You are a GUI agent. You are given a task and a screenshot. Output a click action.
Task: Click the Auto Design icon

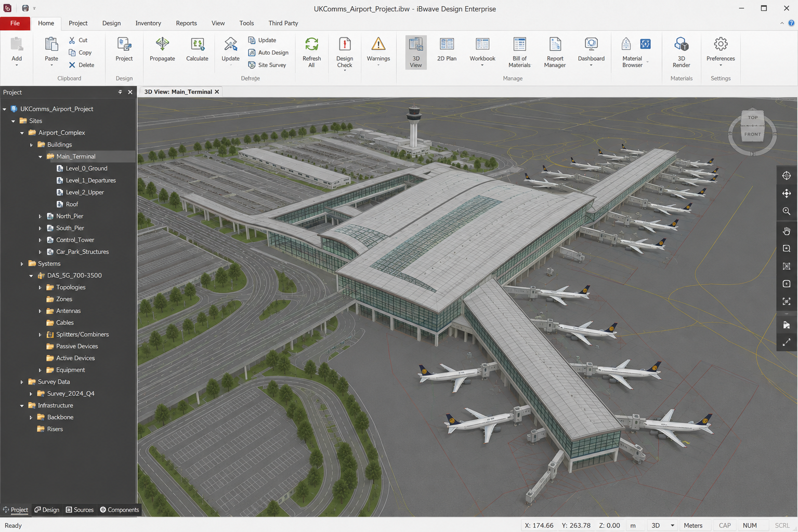coord(252,52)
